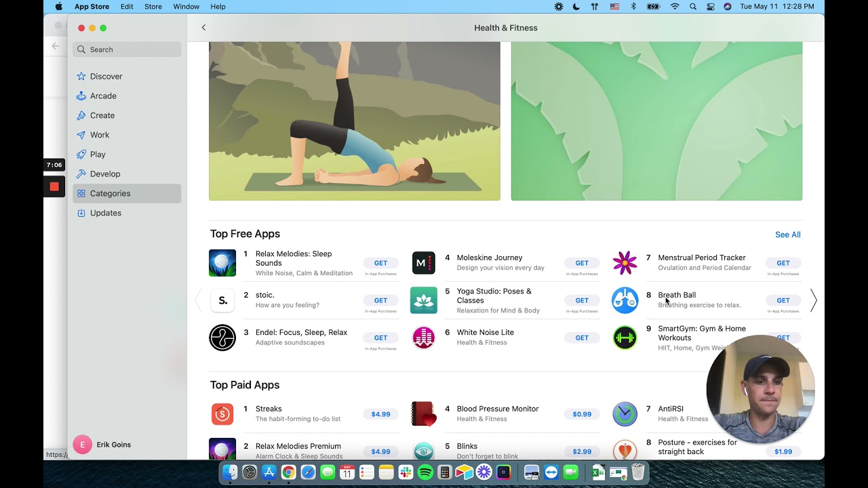Open Siri from the menu bar
Viewport: 868px width, 488px height.
point(728,7)
